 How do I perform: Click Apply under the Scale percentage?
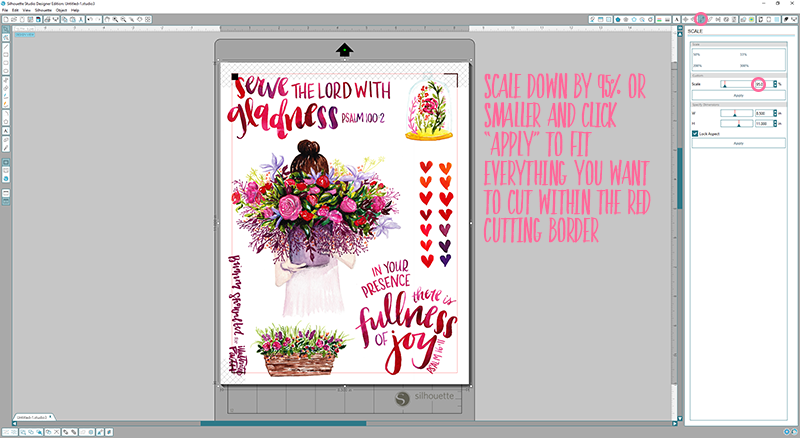click(x=738, y=95)
